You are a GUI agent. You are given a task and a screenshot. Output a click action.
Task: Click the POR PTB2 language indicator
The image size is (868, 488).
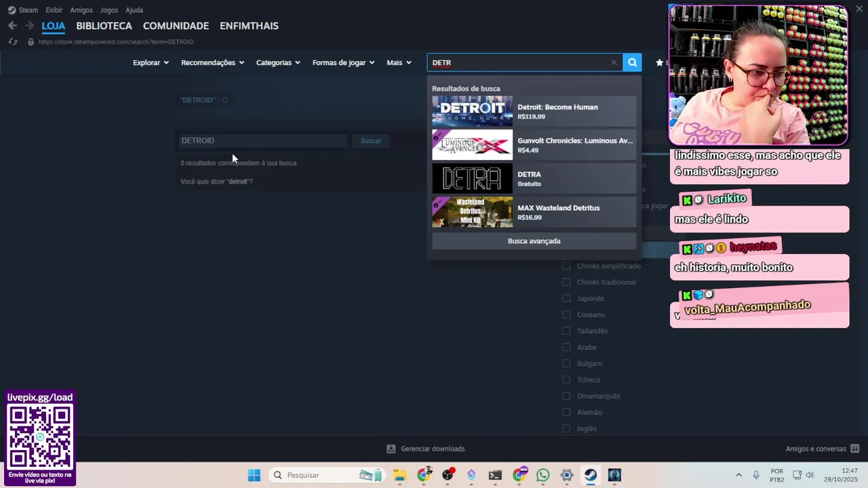point(777,475)
